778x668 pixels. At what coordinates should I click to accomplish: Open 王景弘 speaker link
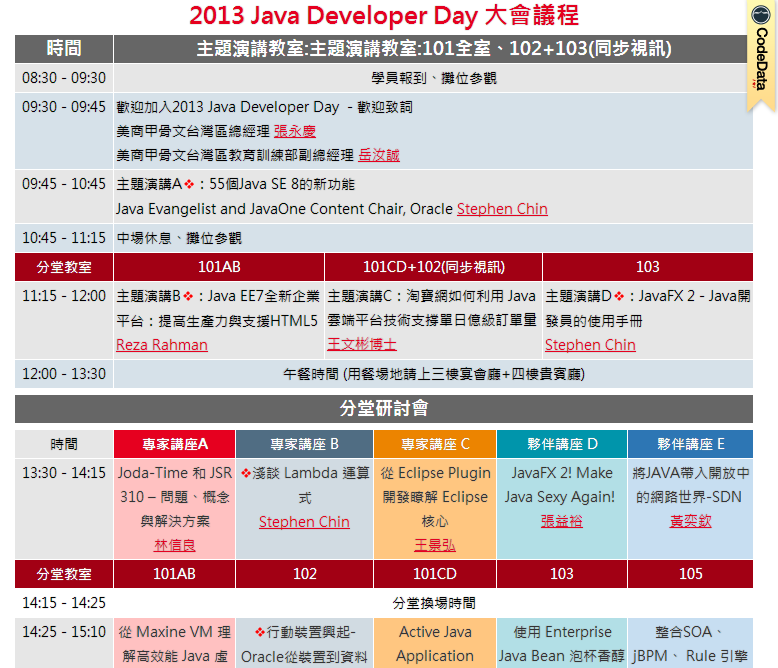(435, 545)
